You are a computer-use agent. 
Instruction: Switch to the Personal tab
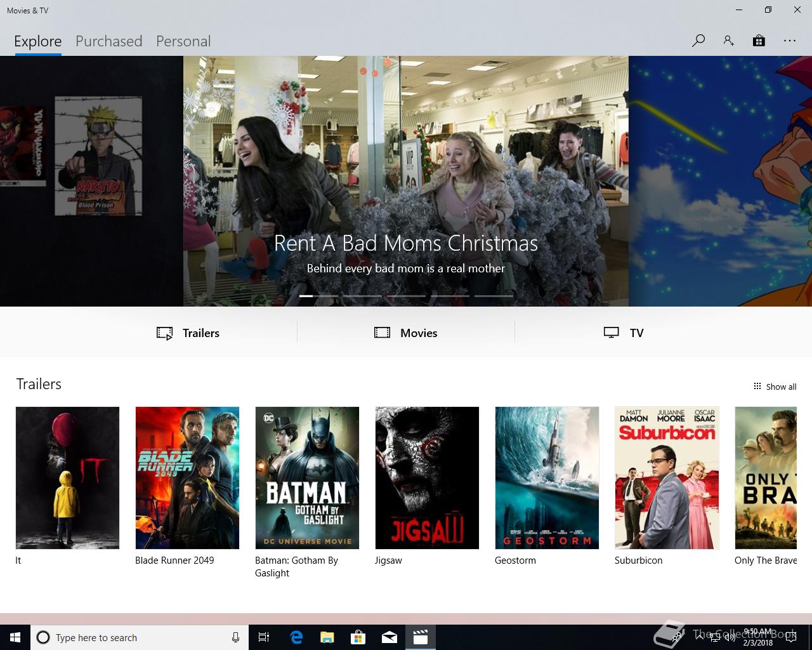point(183,41)
